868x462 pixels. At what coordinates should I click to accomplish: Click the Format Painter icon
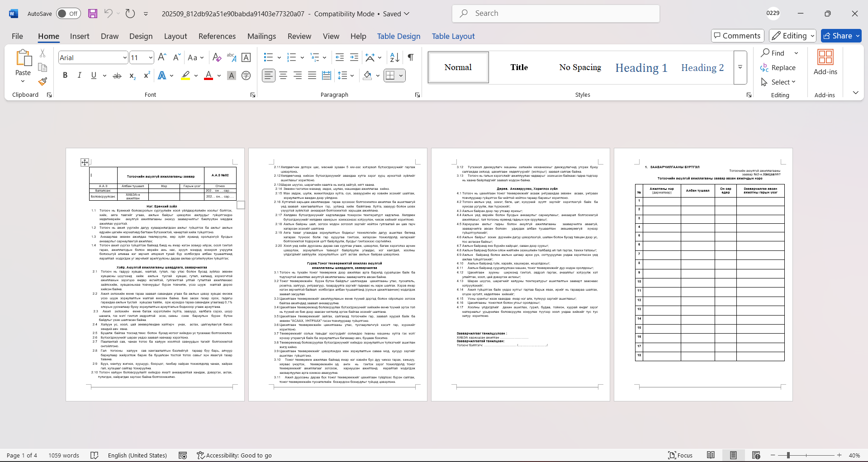(43, 82)
